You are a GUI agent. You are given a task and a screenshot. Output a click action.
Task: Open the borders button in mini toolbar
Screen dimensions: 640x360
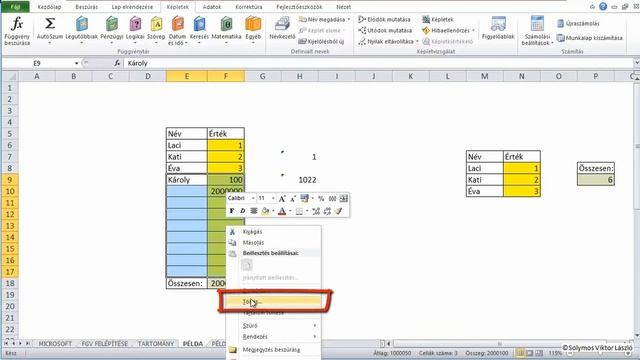(x=299, y=211)
